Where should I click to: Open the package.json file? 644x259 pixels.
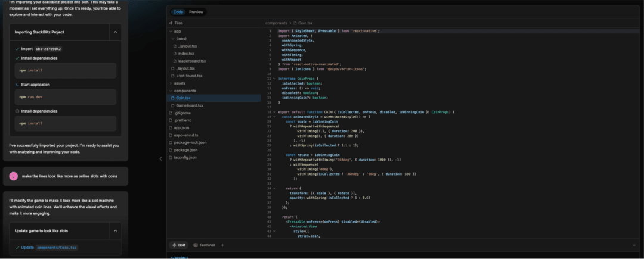tap(185, 150)
